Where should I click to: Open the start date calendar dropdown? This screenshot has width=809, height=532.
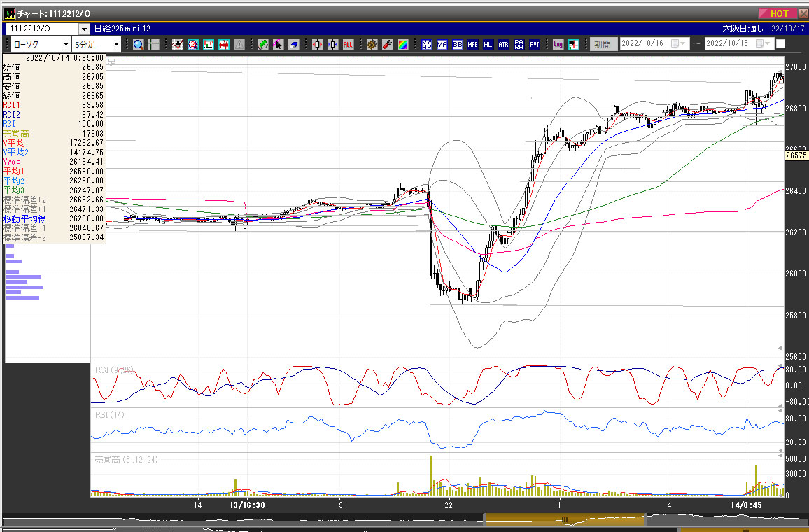click(x=678, y=44)
